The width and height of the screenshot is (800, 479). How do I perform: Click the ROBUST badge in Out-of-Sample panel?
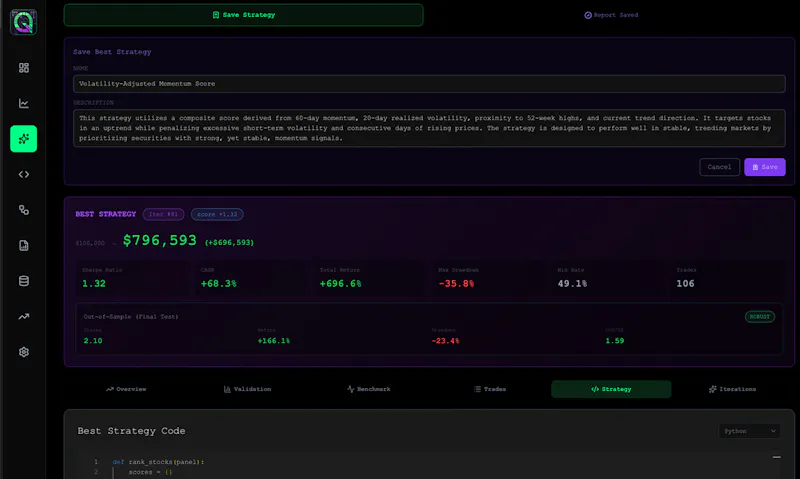pos(760,317)
